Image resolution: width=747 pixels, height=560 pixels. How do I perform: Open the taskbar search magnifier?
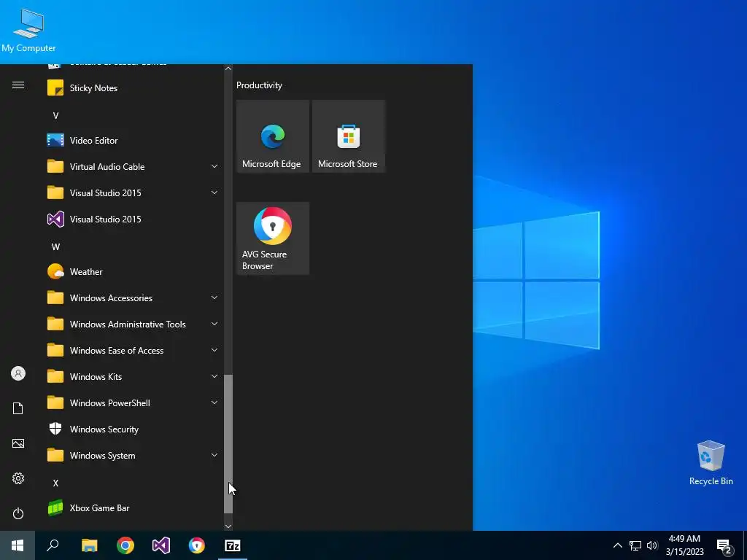pos(53,545)
